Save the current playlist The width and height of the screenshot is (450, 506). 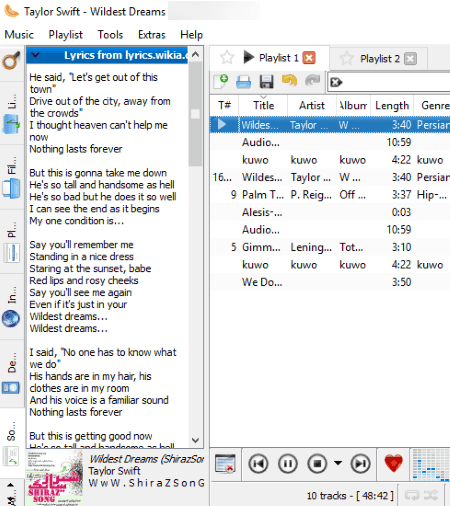tap(266, 81)
